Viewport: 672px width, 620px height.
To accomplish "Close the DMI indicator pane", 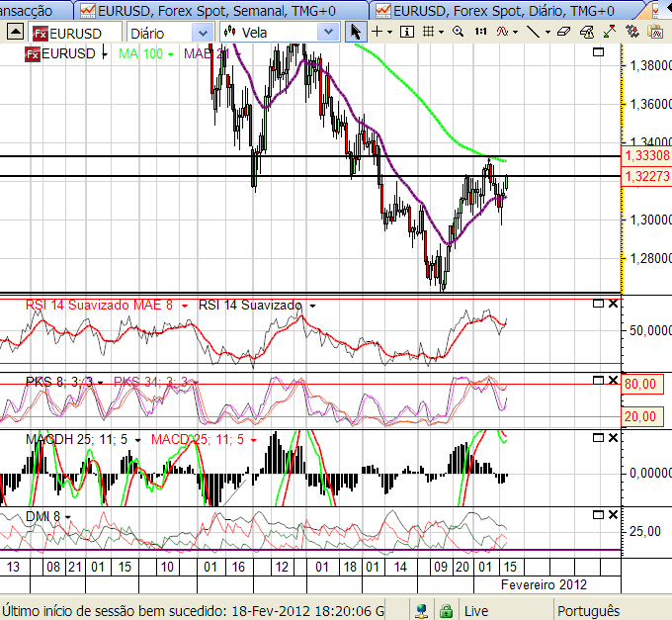I will pos(614,514).
